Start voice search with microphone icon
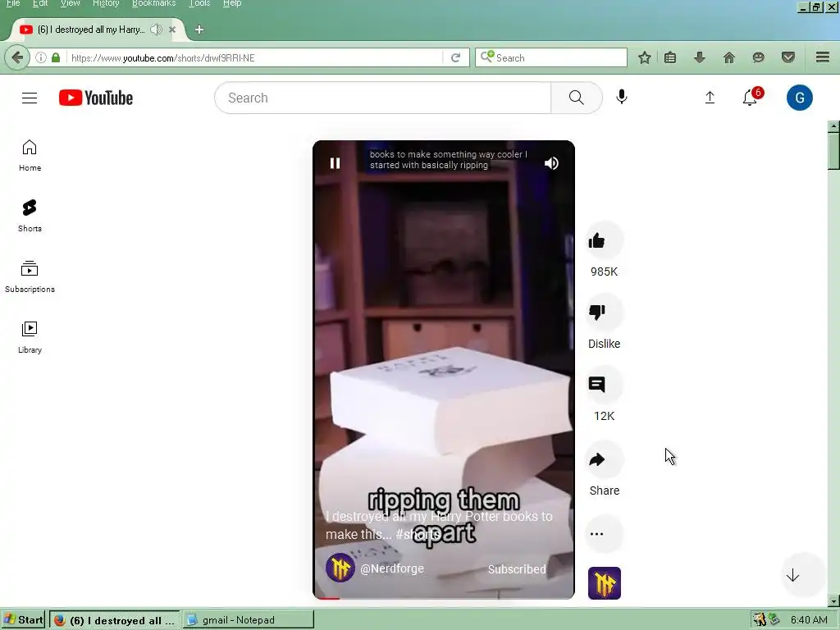The image size is (840, 630). pos(622,98)
